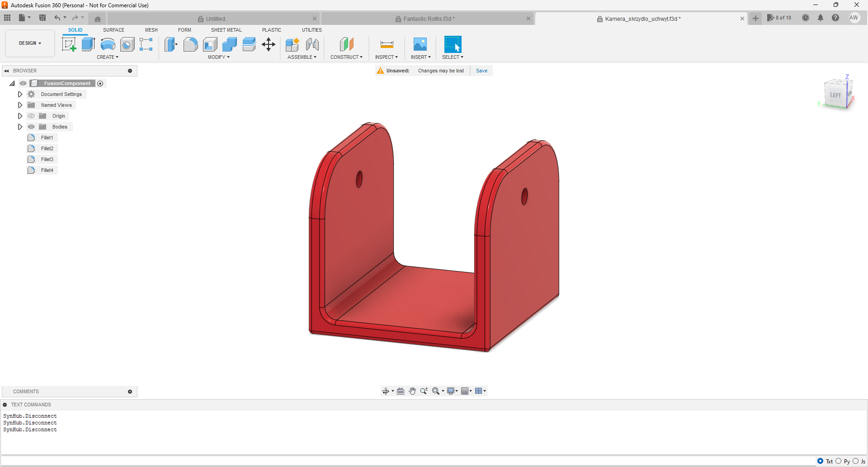868x467 pixels.
Task: Open the AW user profile button
Action: point(854,18)
